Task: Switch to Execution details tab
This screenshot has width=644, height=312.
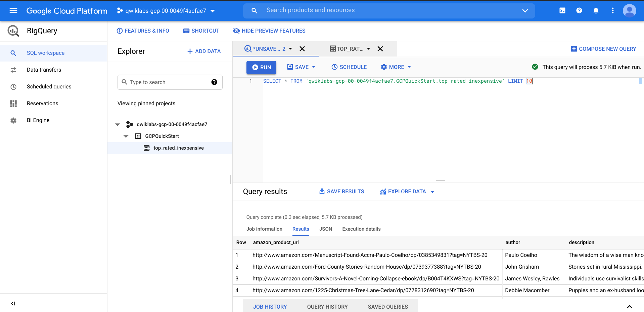Action: (361, 229)
